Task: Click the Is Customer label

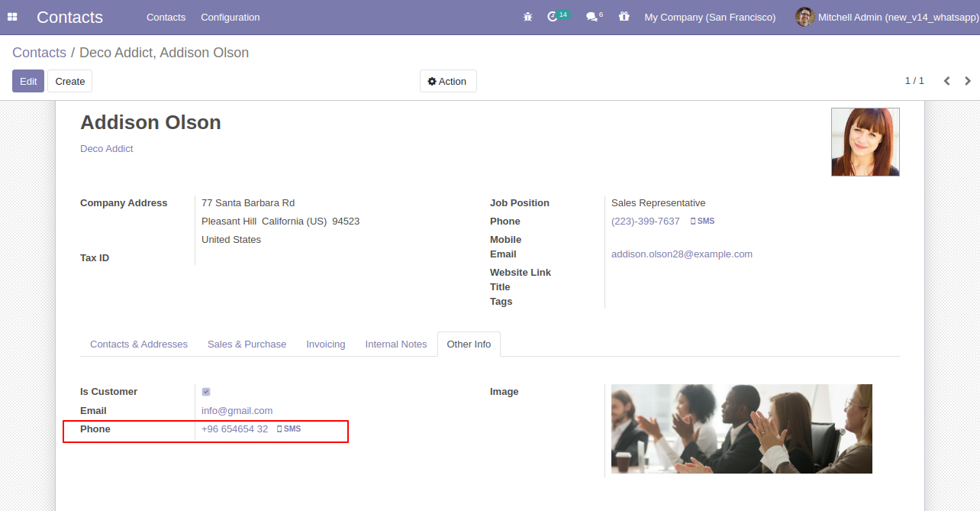Action: pyautogui.click(x=108, y=392)
